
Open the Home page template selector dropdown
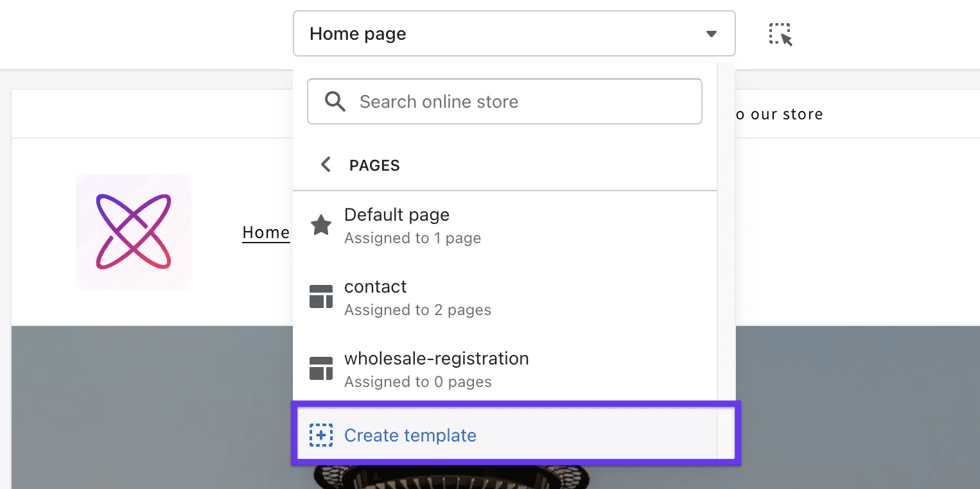point(514,33)
